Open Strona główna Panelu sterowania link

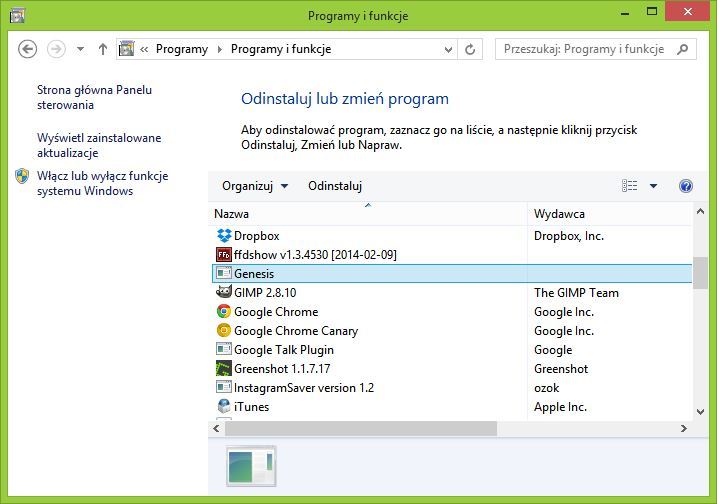point(94,97)
